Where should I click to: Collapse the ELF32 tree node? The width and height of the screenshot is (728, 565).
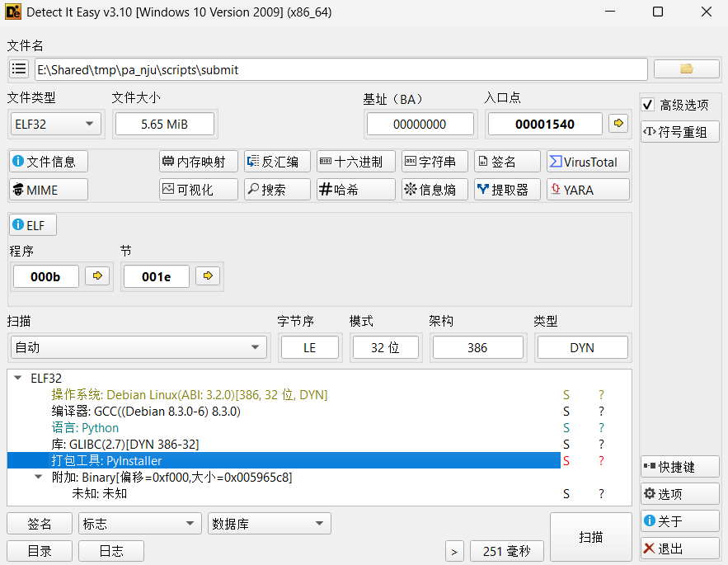(18, 379)
